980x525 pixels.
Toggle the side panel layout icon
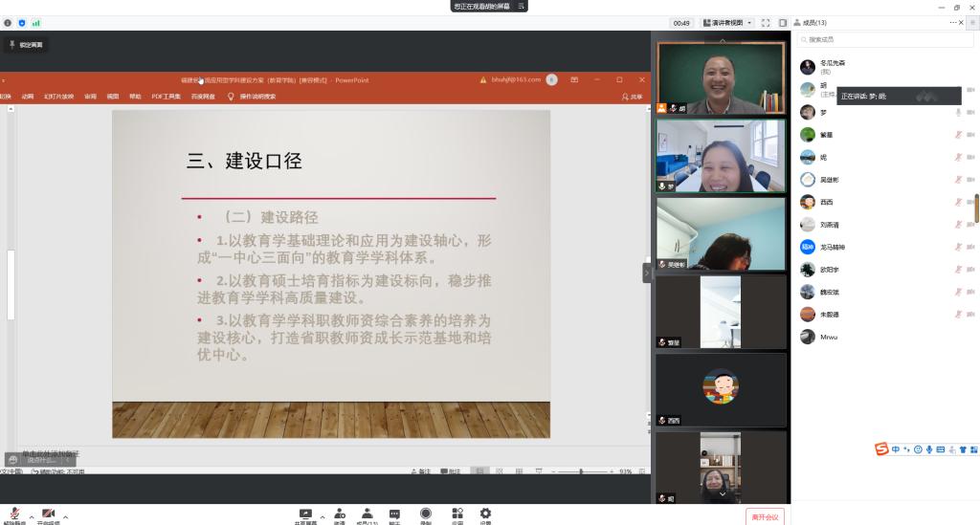point(783,23)
